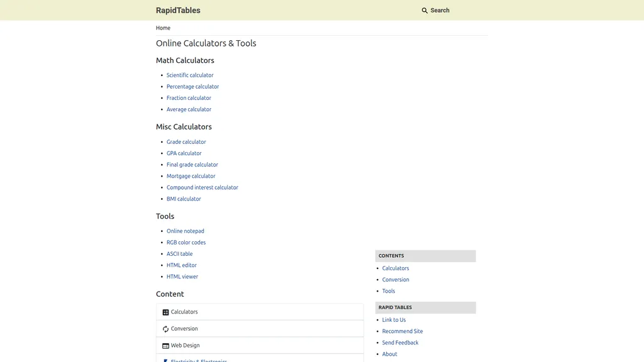Image resolution: width=644 pixels, height=362 pixels.
Task: Select Calculators row in Content list
Action: click(260, 312)
